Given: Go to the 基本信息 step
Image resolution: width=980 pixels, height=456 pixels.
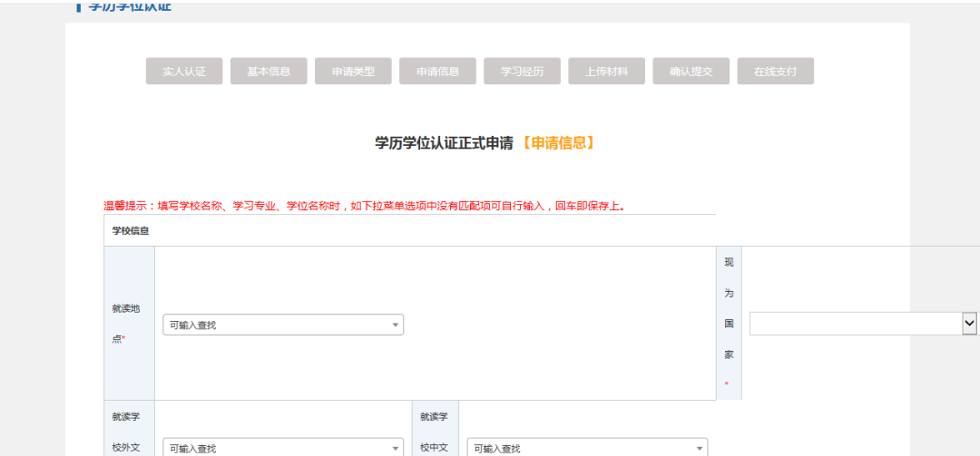Looking at the screenshot, I should (x=269, y=72).
